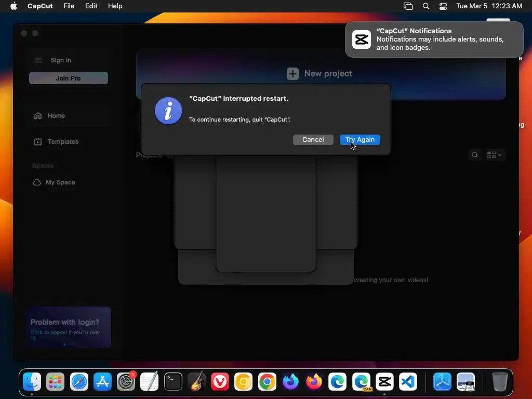The width and height of the screenshot is (532, 399).
Task: Open Control Center in the menu bar
Action: point(443,6)
